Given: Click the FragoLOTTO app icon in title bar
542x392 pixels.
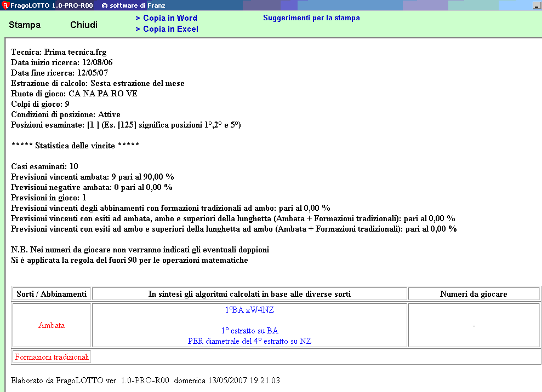Looking at the screenshot, I should [5, 5].
